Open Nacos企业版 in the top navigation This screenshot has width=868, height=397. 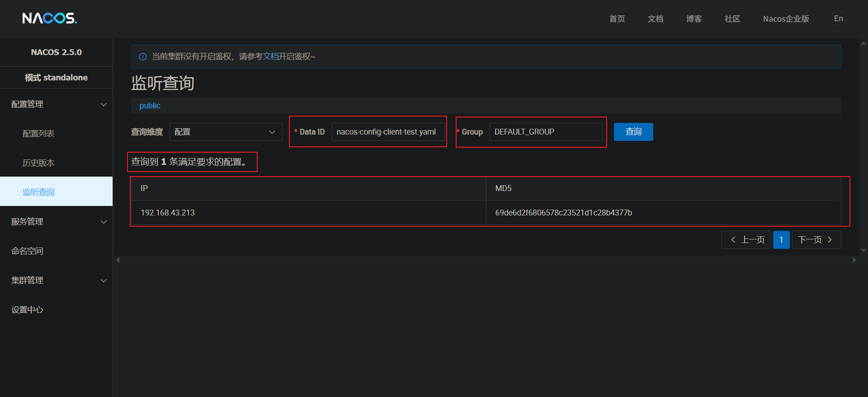point(786,19)
